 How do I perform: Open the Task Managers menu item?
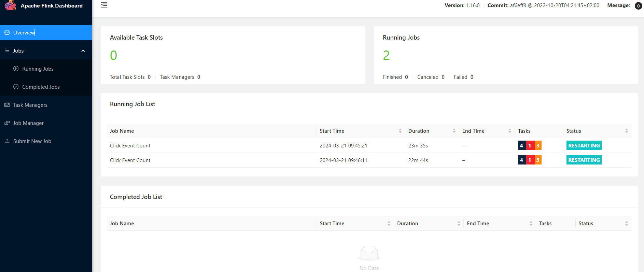click(46, 105)
